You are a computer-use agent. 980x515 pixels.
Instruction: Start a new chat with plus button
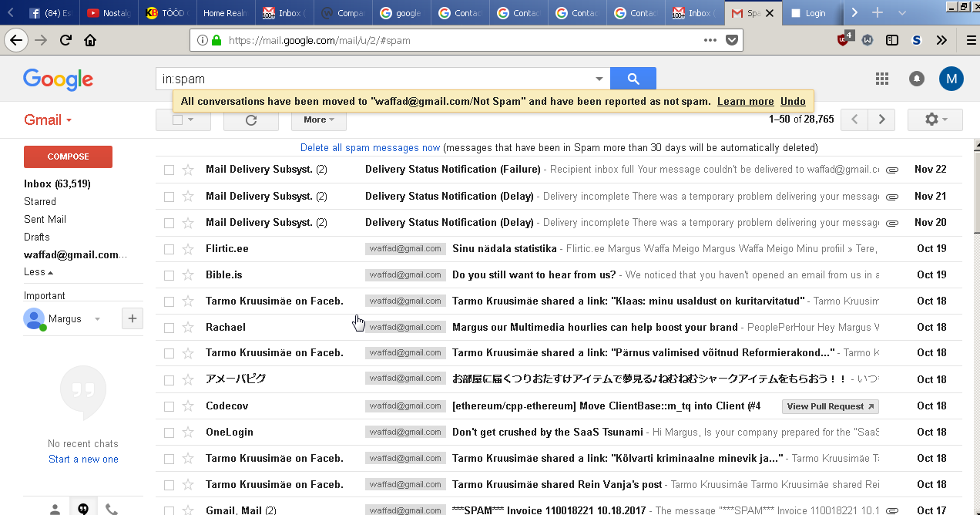click(132, 318)
